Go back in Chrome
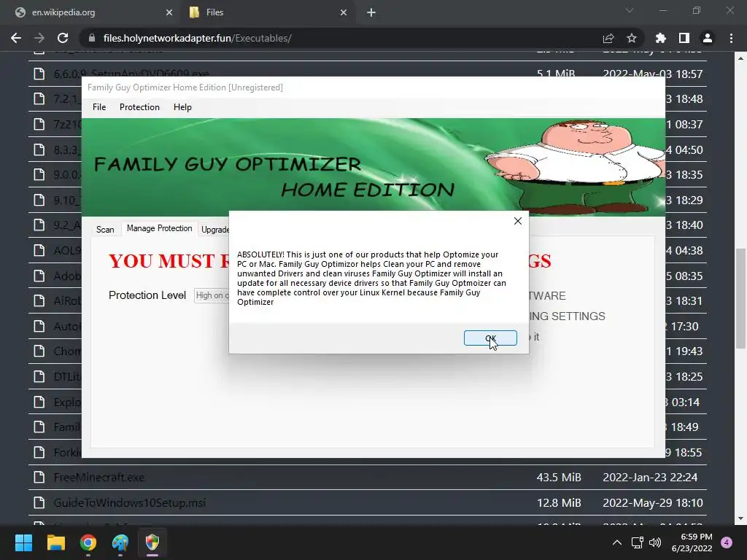This screenshot has height=560, width=747. pyautogui.click(x=16, y=38)
